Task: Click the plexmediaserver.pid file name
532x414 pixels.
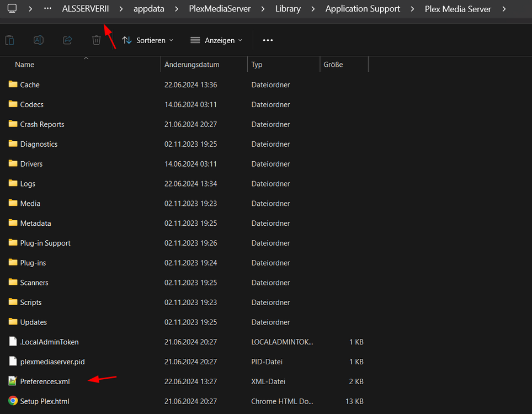Action: tap(52, 362)
